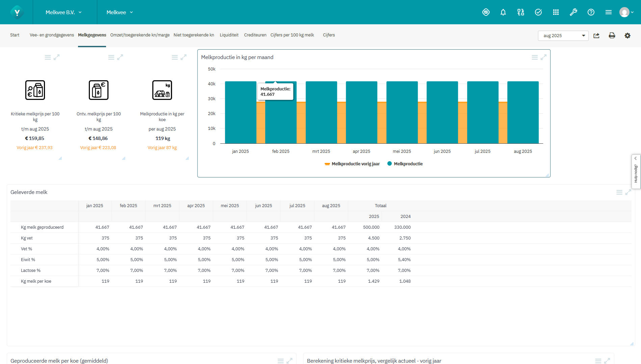Viewport: 641px width, 364px height.
Task: Open the settings gear icon
Action: coord(627,35)
